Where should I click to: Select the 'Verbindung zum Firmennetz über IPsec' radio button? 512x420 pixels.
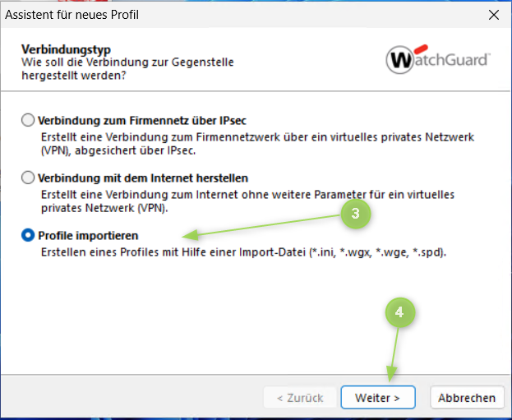click(28, 120)
